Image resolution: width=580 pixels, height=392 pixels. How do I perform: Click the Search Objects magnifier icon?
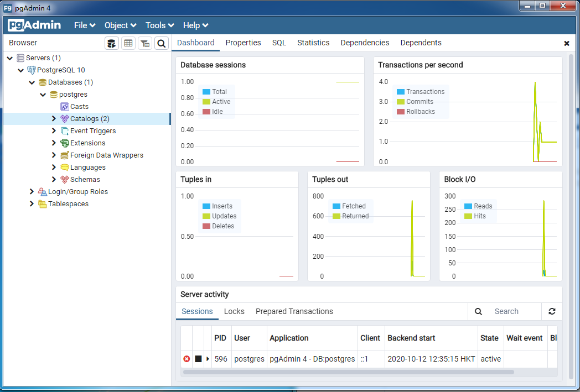pyautogui.click(x=162, y=43)
